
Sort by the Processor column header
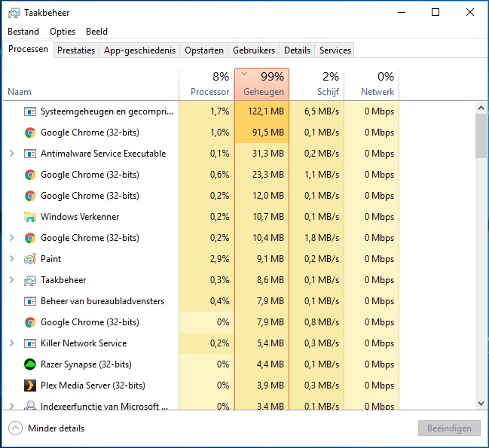207,84
